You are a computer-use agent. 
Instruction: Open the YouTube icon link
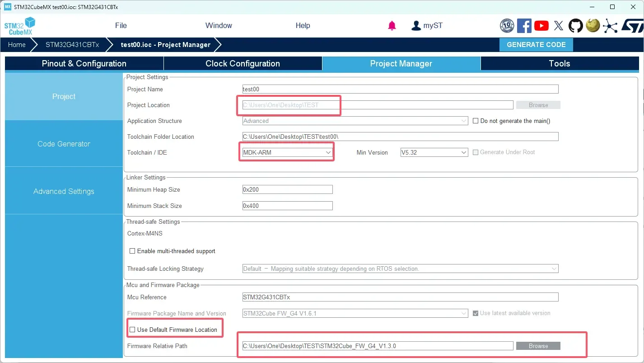tap(541, 26)
